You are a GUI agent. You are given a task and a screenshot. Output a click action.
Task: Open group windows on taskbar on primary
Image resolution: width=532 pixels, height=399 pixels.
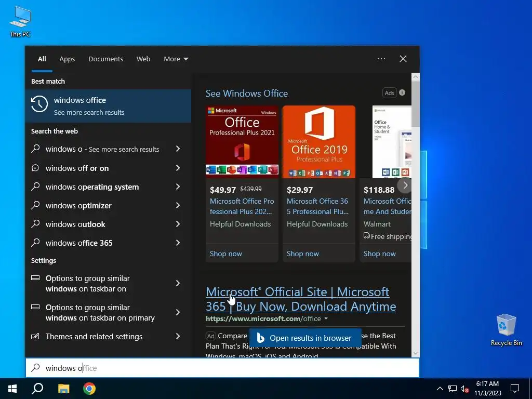click(100, 313)
